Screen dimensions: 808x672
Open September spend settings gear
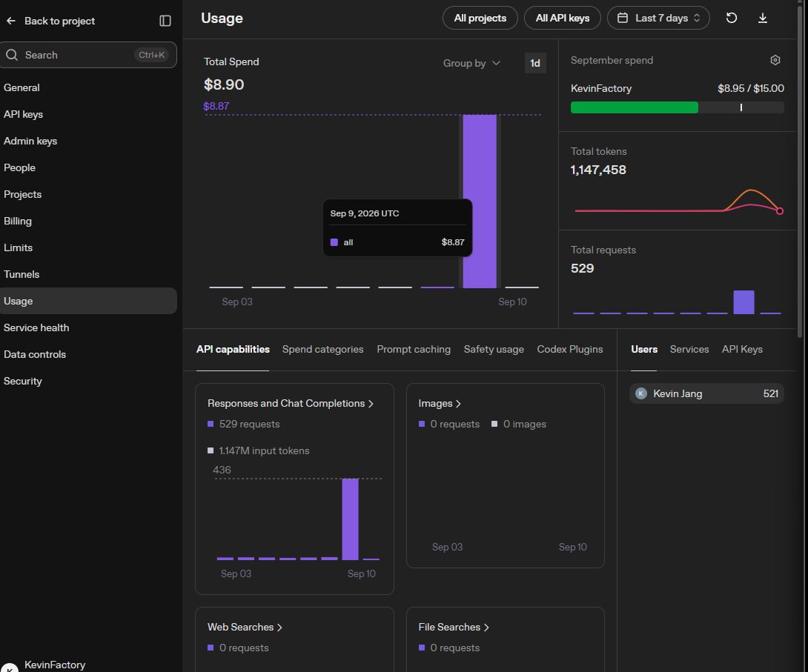775,60
